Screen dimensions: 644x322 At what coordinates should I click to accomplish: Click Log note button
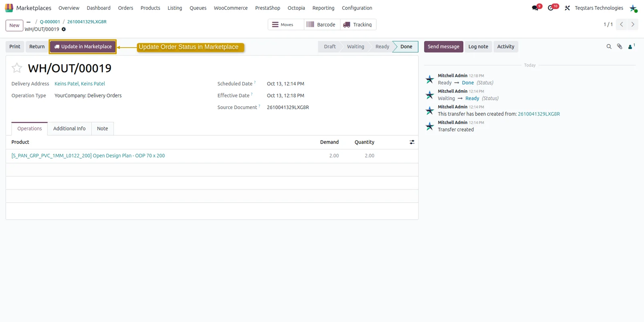[478, 47]
